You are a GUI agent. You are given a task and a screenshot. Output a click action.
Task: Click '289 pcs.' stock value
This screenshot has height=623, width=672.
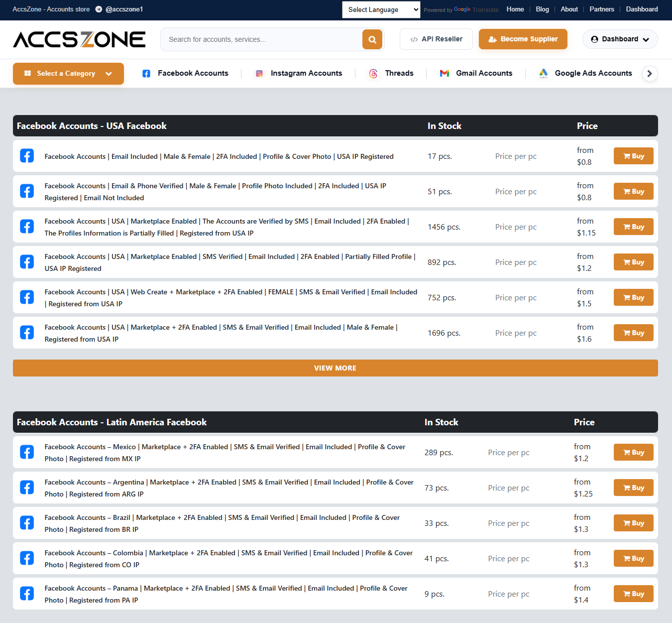(439, 453)
